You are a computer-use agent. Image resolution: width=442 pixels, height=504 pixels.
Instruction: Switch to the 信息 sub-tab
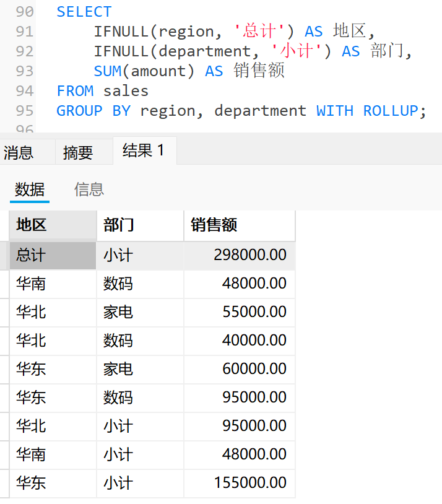pos(89,189)
